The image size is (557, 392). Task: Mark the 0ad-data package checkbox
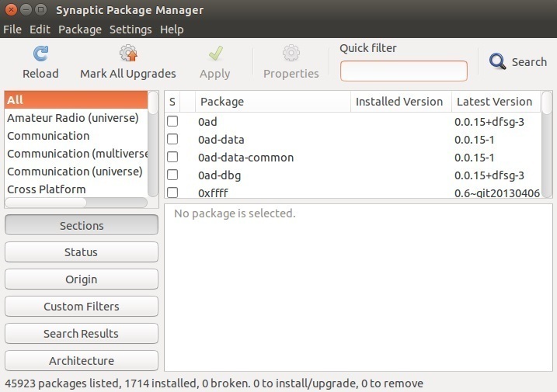pos(172,140)
